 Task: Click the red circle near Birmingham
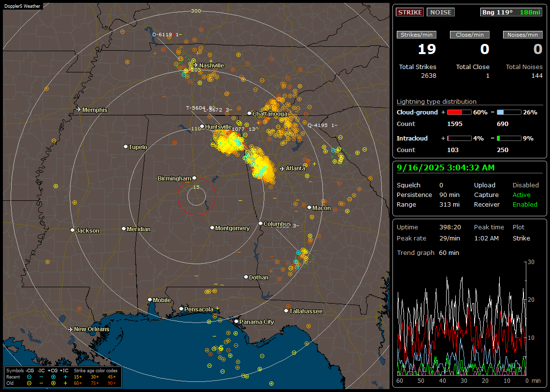pyautogui.click(x=196, y=196)
